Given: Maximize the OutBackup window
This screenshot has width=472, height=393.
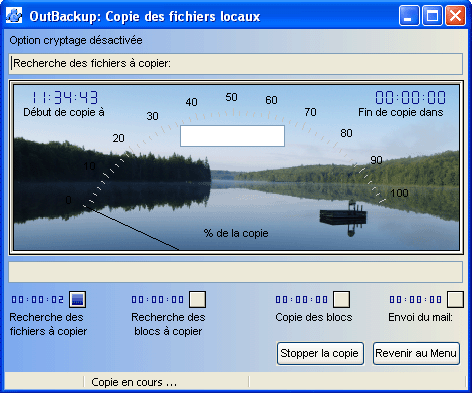Looking at the screenshot, I should tap(432, 16).
